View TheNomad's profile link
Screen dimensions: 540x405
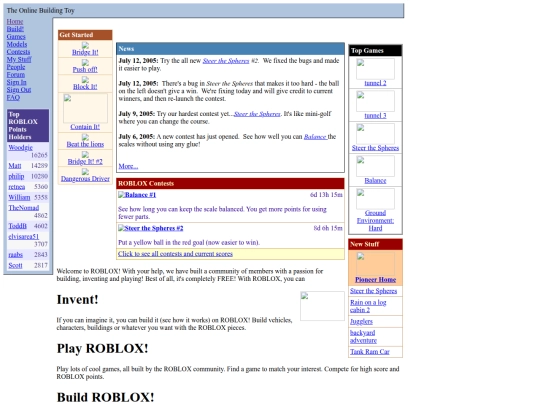[x=24, y=208]
